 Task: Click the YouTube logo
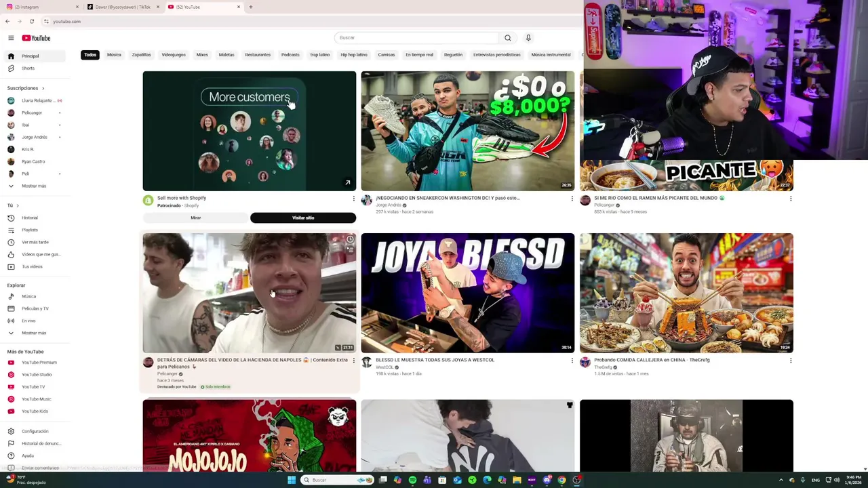[36, 38]
